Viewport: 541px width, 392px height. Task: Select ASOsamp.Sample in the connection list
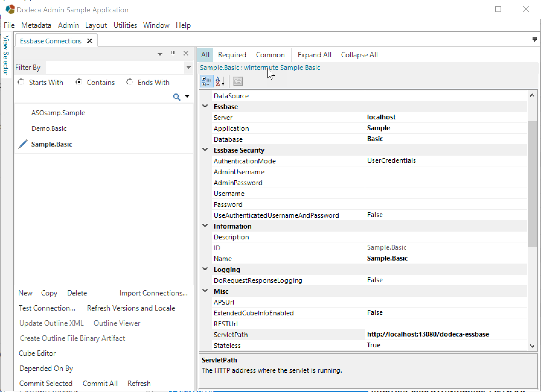click(x=58, y=113)
